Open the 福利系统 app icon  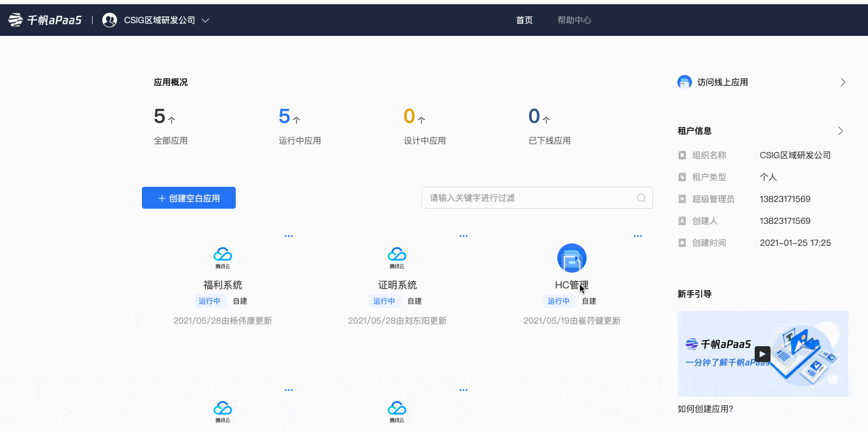click(223, 257)
